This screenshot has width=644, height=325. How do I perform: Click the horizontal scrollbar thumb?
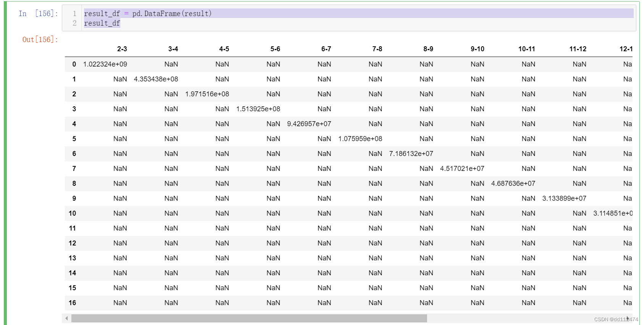click(249, 318)
